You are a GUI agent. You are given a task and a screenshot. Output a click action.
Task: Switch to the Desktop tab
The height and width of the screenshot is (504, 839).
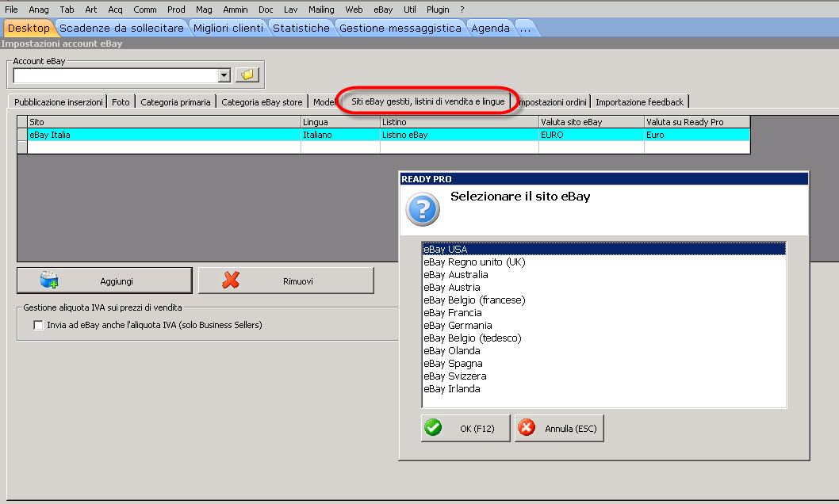coord(29,28)
